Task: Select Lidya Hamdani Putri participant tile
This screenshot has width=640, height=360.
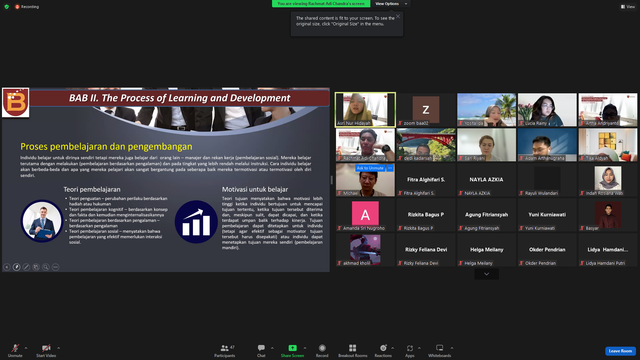Action: coord(608,250)
